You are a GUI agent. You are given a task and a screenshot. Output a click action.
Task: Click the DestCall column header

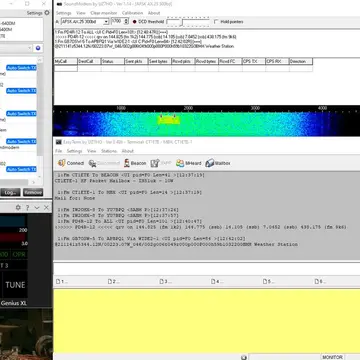89,61
